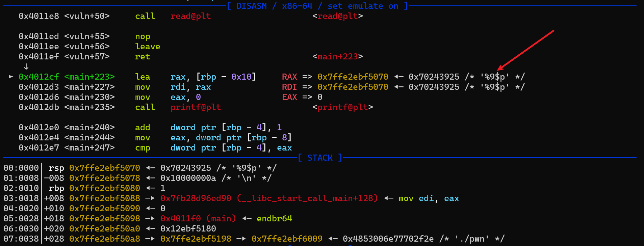Click the printf@plt operand of the call instruction

coord(196,107)
